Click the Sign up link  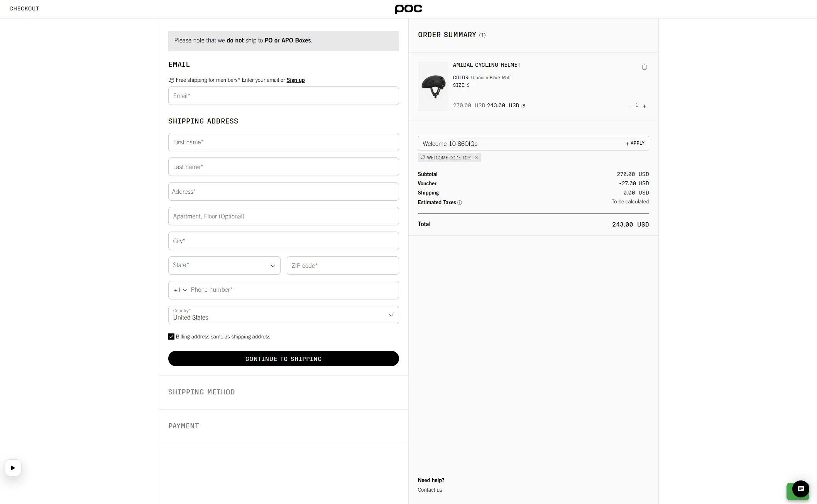[296, 80]
